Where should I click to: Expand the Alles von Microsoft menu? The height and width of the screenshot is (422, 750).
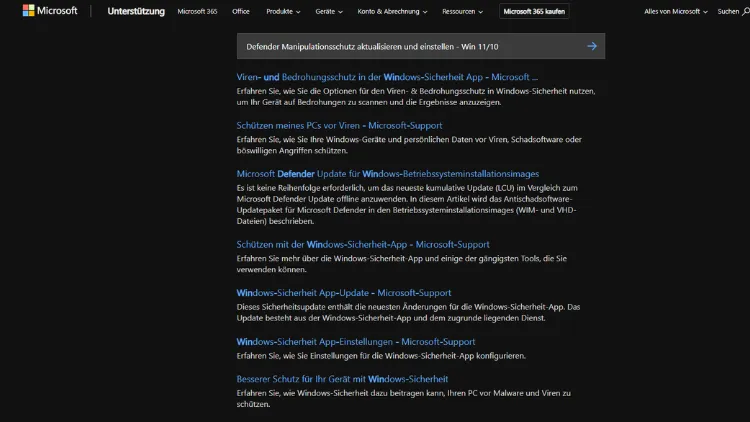(675, 11)
